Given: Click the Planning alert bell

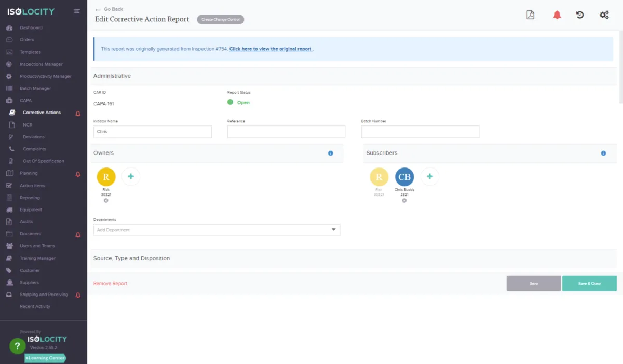Looking at the screenshot, I should pyautogui.click(x=78, y=174).
